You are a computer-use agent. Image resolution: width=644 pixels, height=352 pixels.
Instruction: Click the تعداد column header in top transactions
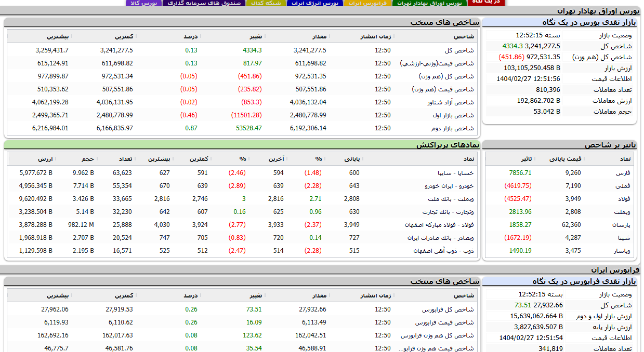click(124, 159)
